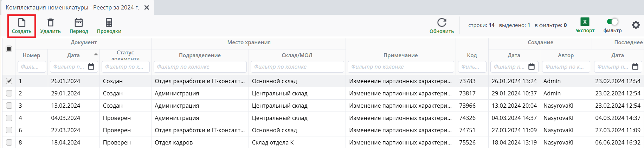Screen dimensions: 644x148
Task: Click the Примечание column header
Action: 400,55
